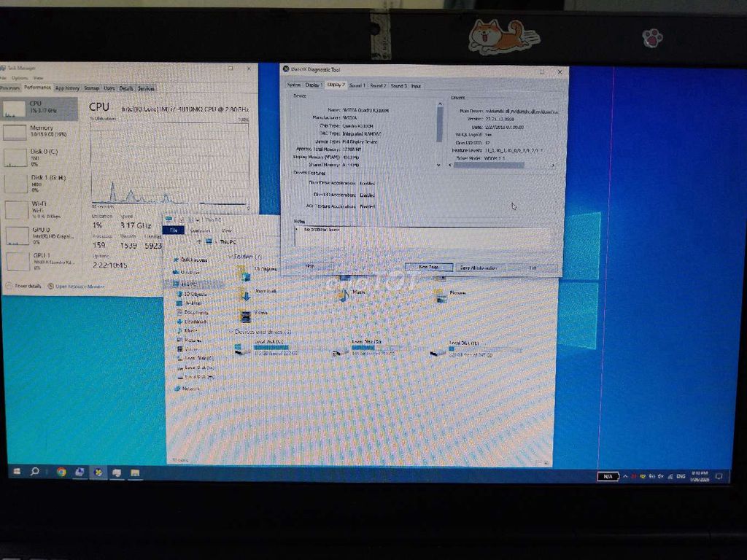The height and width of the screenshot is (560, 747).
Task: Click the Save All Information button
Action: 478,267
